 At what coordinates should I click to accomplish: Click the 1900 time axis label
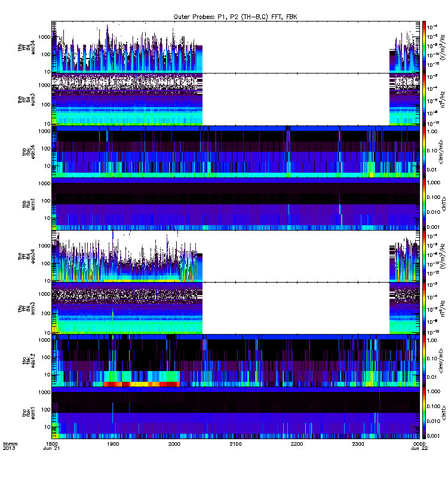113,444
